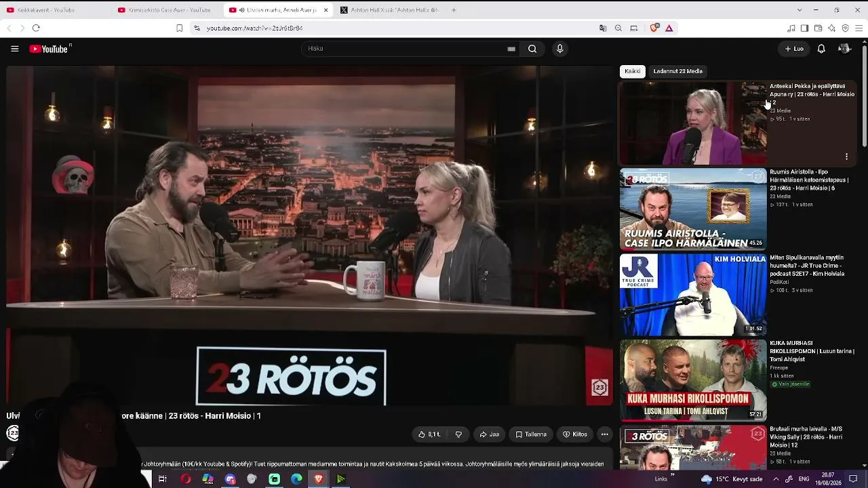Open the on-screen keyboard in search box
Viewport: 868px width, 488px height.
511,49
